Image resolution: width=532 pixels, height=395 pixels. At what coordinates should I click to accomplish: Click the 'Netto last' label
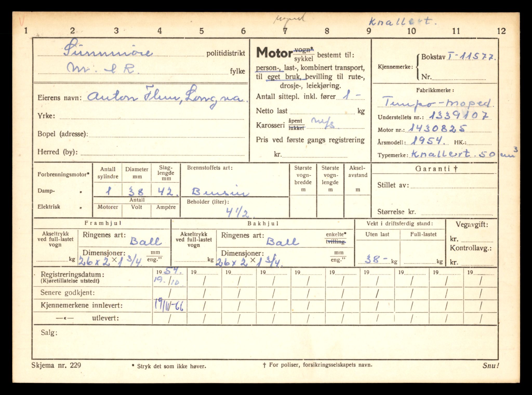271,111
